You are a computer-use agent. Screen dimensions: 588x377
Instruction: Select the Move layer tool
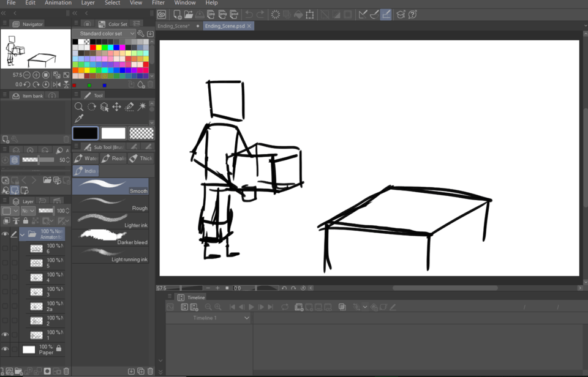click(116, 107)
